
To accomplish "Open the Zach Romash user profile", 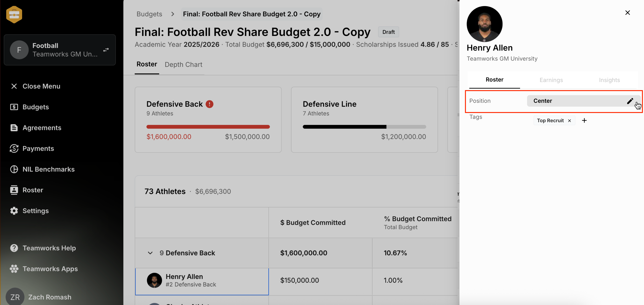I will [39, 297].
